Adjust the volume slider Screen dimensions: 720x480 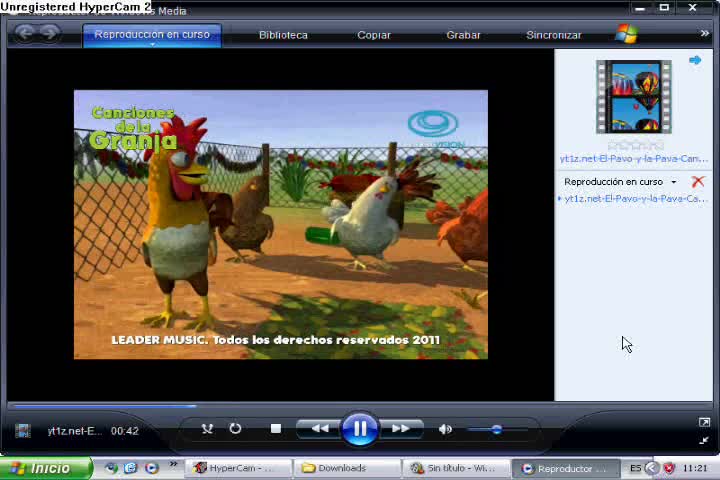(497, 429)
